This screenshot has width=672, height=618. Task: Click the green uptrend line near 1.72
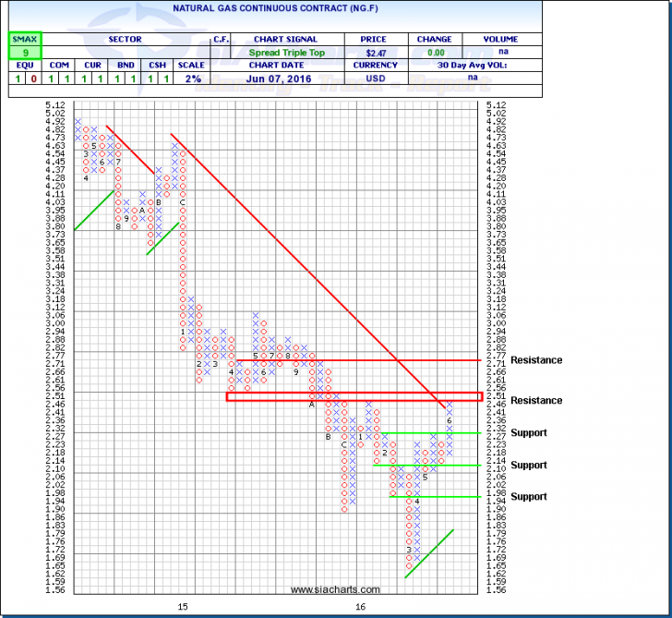pyautogui.click(x=429, y=554)
